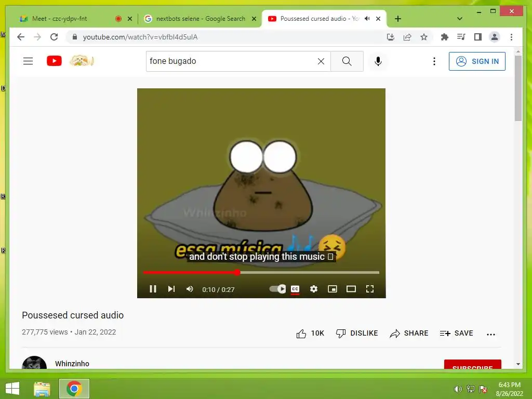Click the page vertical scrollbar thumb

[518, 88]
